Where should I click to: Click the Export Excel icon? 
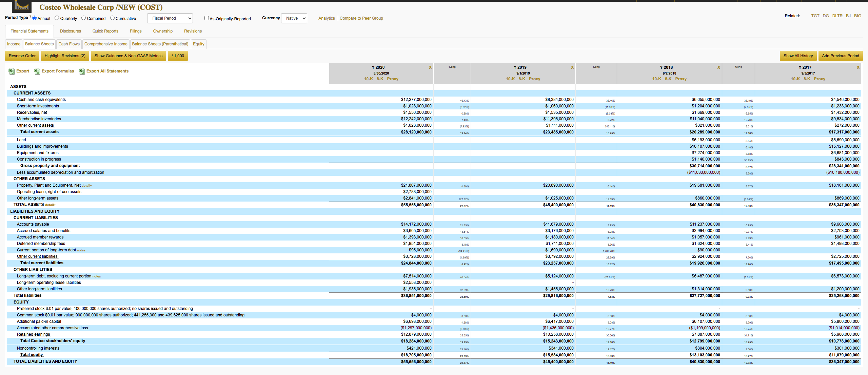tap(12, 71)
